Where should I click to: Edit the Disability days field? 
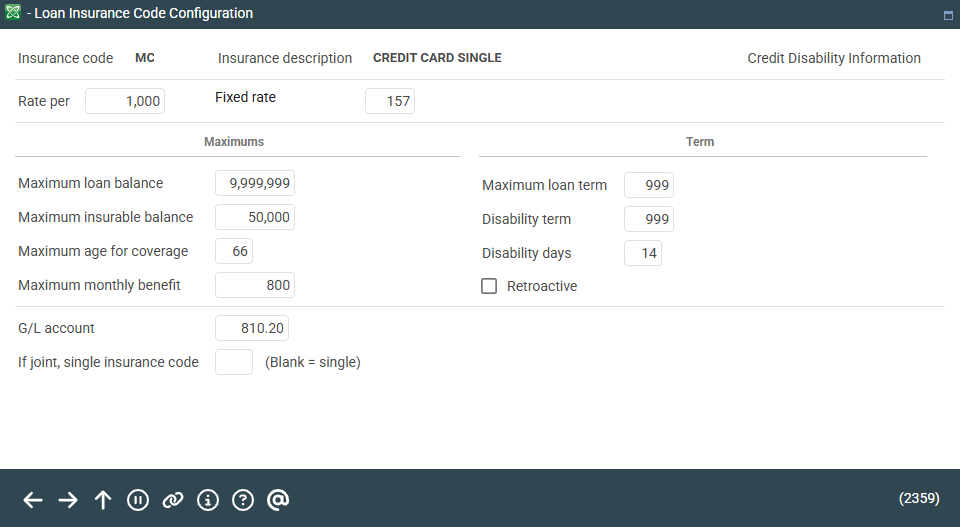click(643, 253)
